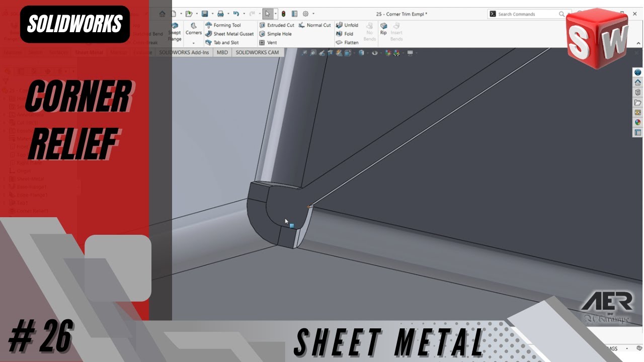
Task: Open File Explorer folder task pane tab
Action: [638, 103]
